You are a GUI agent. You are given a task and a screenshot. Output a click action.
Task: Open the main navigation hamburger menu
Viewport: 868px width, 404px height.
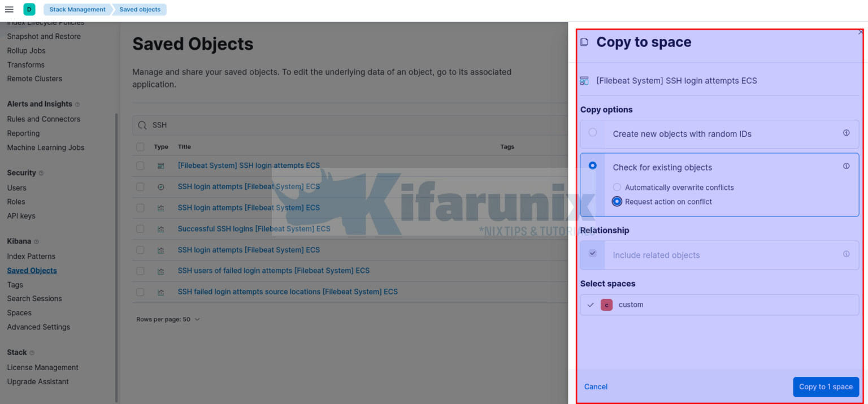[8, 9]
